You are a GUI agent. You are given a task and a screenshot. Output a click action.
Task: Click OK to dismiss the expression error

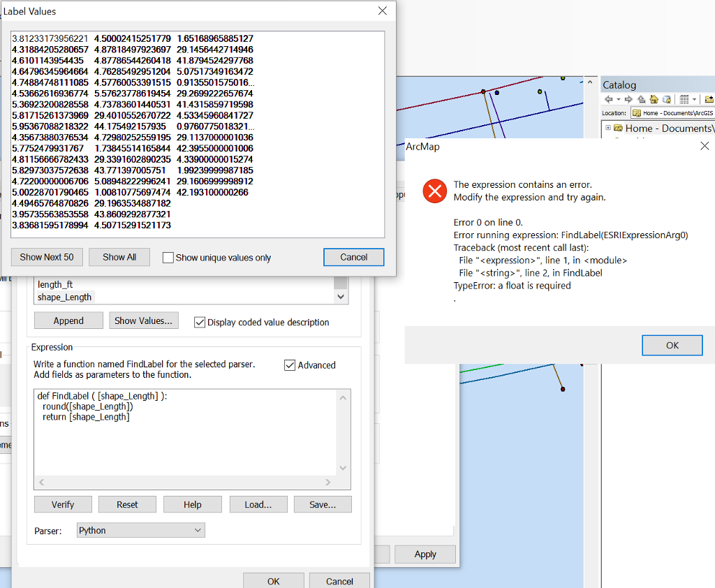[x=672, y=345]
